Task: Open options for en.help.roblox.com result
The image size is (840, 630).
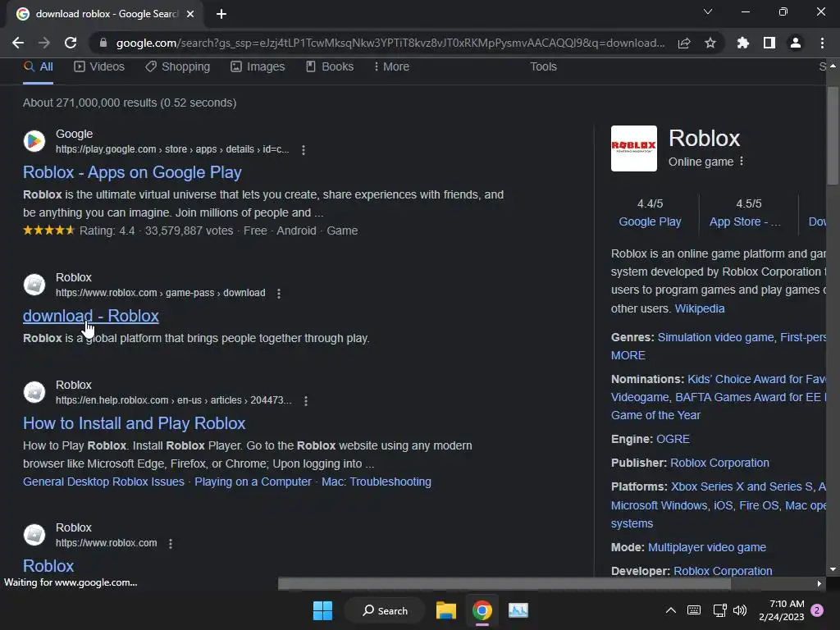Action: [x=306, y=400]
